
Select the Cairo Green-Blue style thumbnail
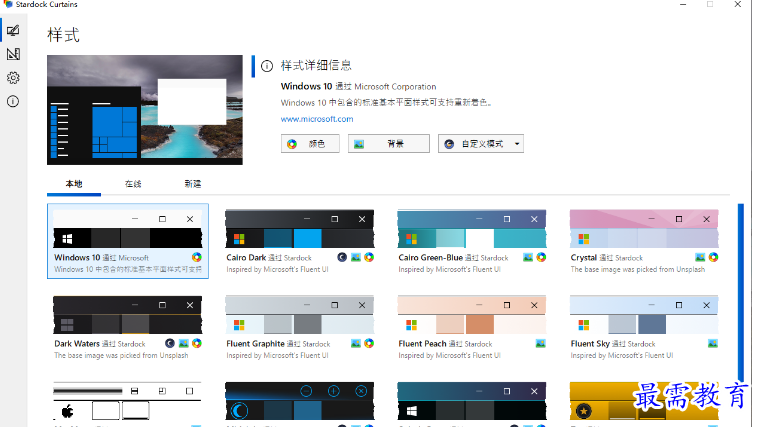coord(472,229)
